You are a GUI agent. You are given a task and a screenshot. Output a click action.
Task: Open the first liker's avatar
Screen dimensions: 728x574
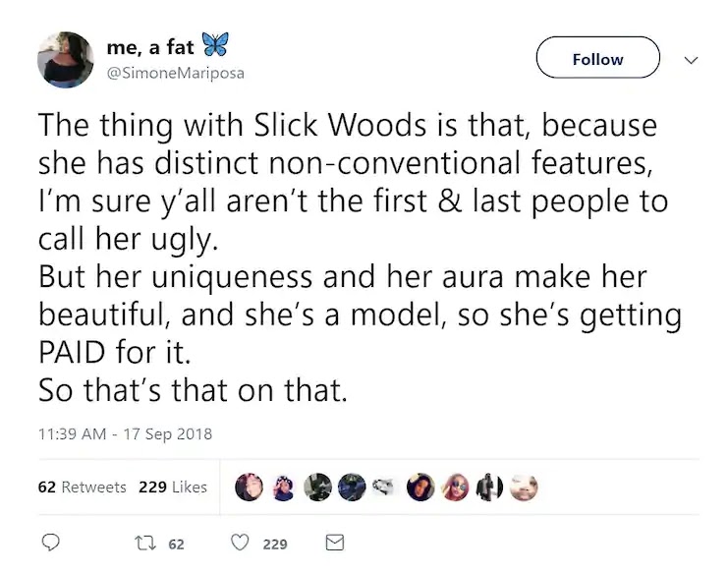[x=249, y=488]
